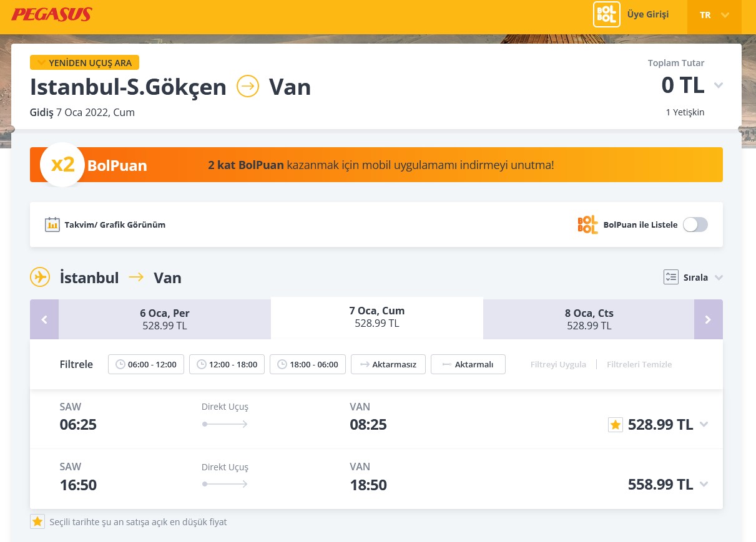
Task: Click the Sırala sort list icon
Action: pos(671,278)
